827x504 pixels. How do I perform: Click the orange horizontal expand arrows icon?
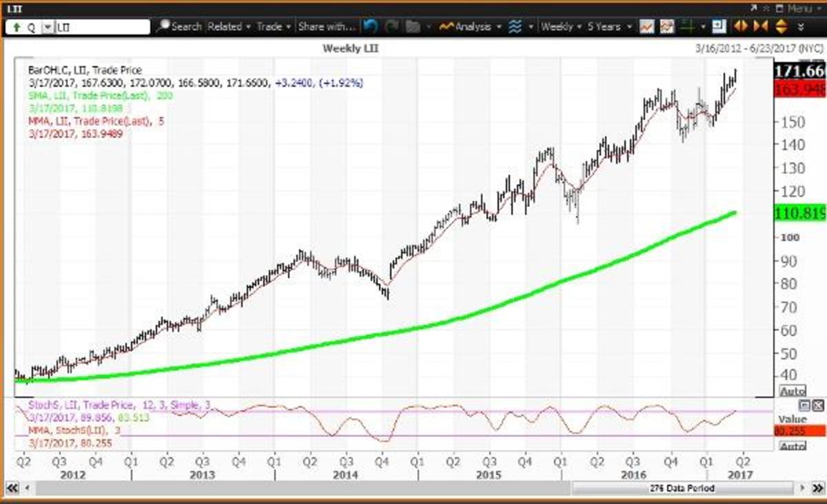tap(740, 27)
